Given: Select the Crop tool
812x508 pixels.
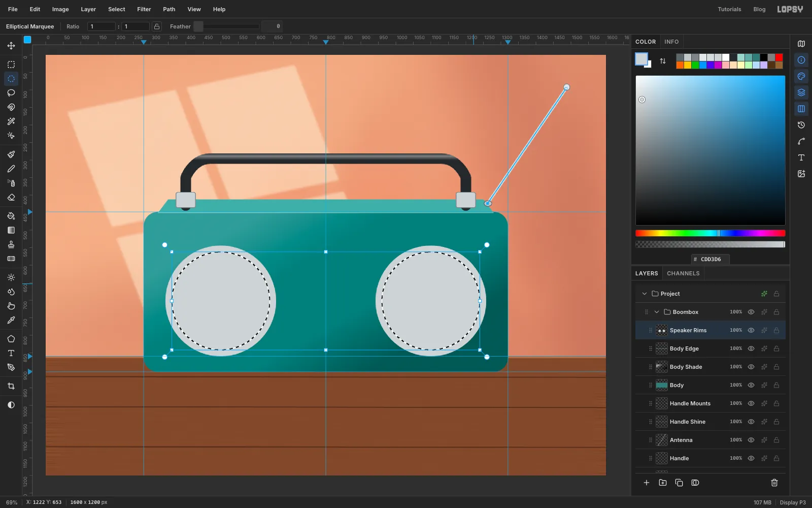Looking at the screenshot, I should pos(11,386).
